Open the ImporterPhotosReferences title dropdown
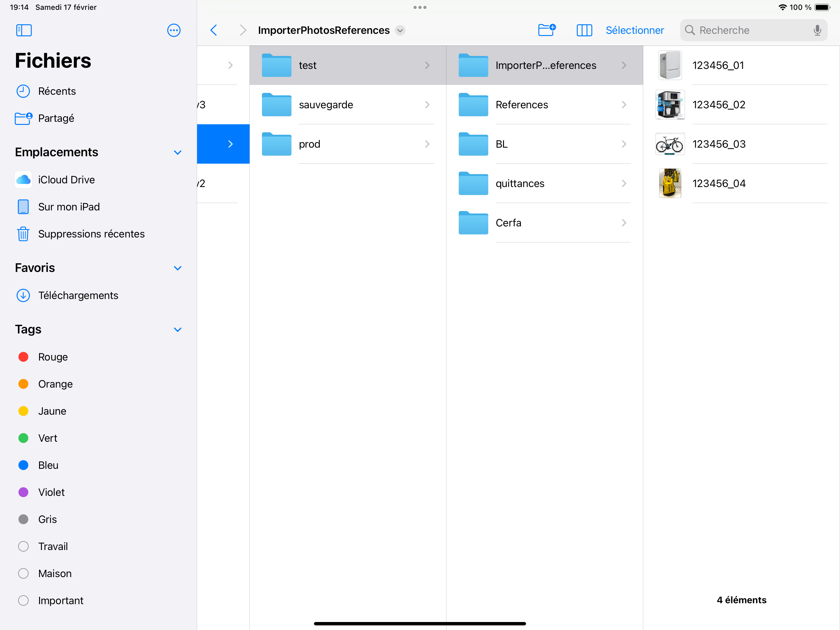The image size is (840, 630). (x=400, y=30)
